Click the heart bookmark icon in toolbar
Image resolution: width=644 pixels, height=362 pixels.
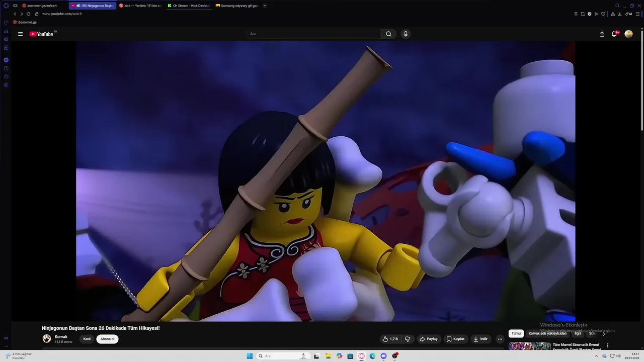[603, 14]
